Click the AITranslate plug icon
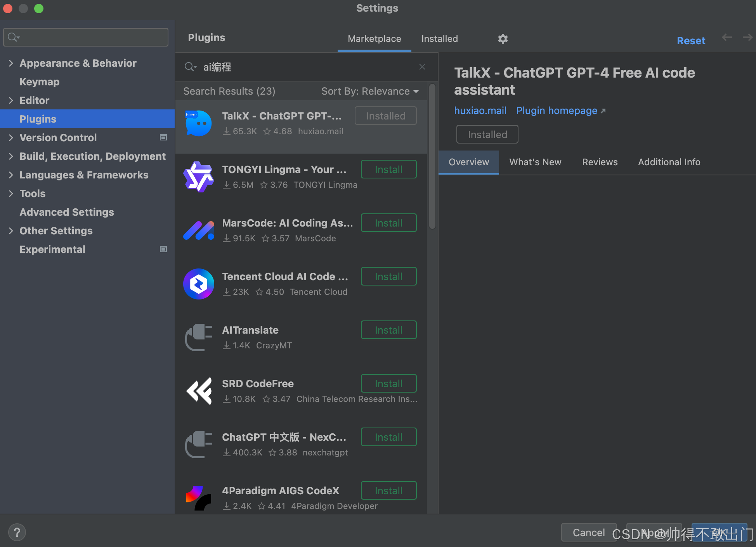 point(198,338)
